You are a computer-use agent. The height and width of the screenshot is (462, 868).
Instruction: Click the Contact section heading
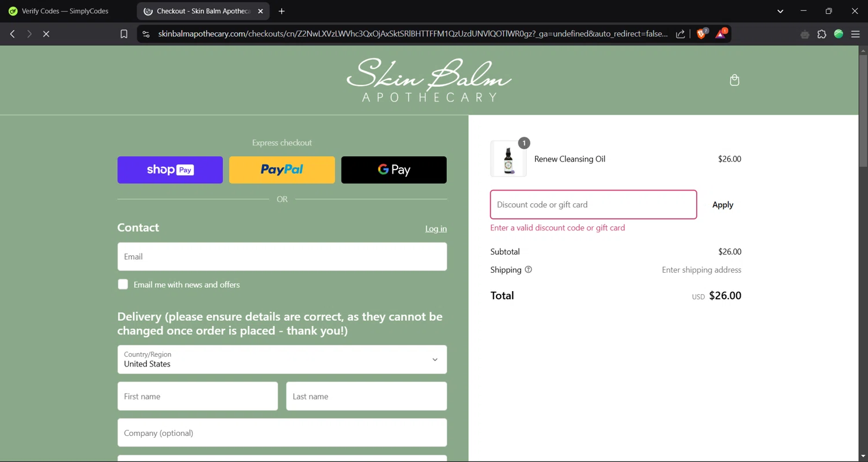(x=138, y=228)
